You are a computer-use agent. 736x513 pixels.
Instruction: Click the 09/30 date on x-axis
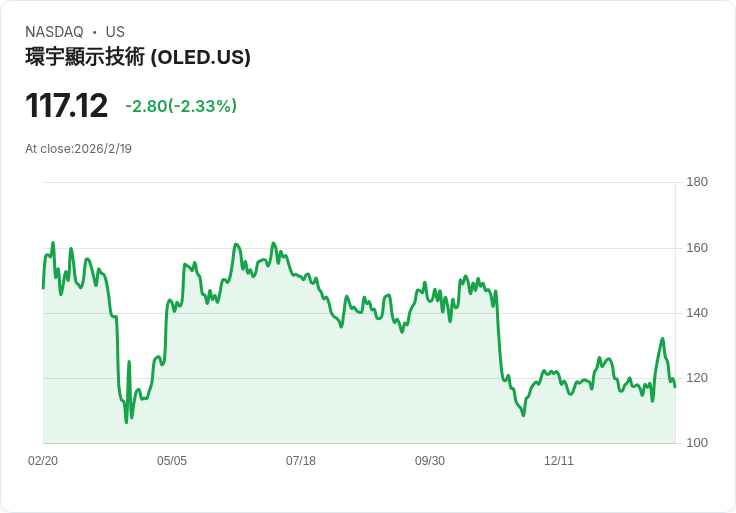tap(430, 461)
